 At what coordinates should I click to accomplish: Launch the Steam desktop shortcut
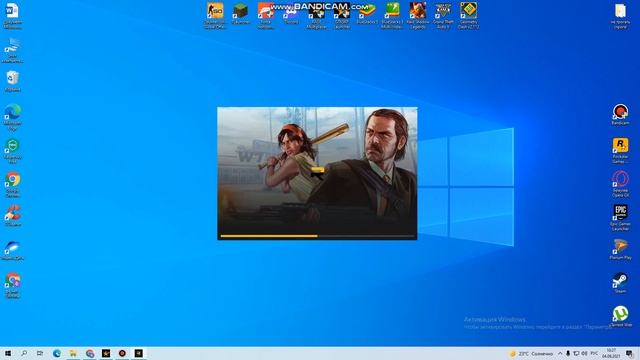[620, 283]
